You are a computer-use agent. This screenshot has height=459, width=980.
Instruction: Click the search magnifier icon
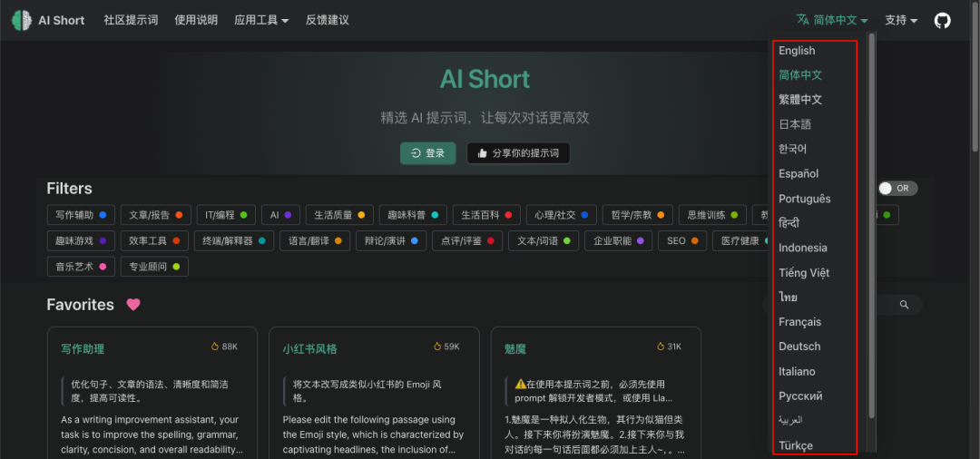[x=904, y=305]
